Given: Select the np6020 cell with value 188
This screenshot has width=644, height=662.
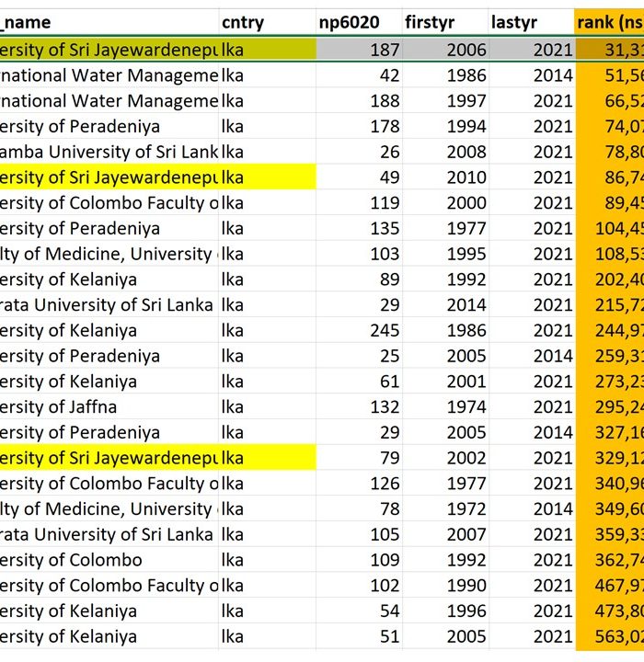Looking at the screenshot, I should tap(360, 101).
